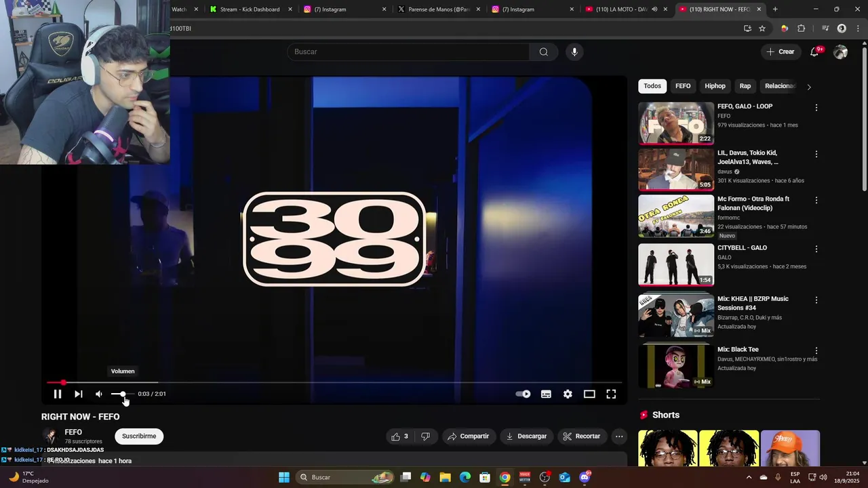
Task: Mute the player volume speaker icon
Action: (99, 394)
